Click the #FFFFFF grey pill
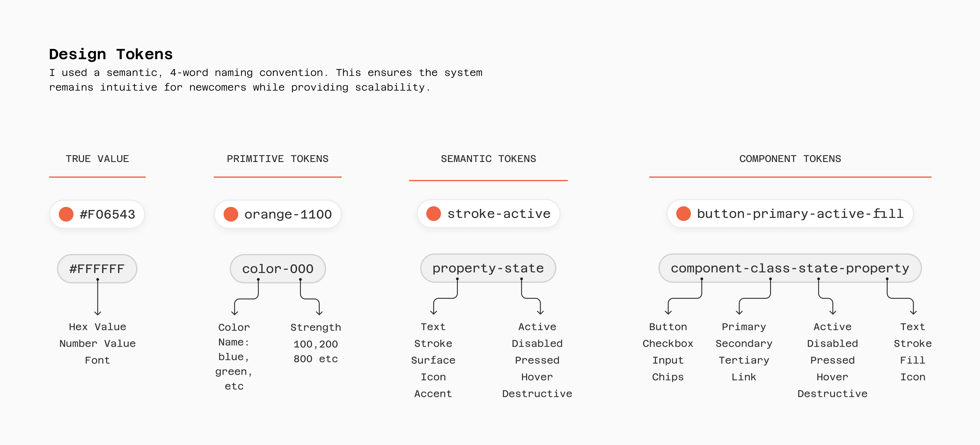Viewport: 980px width, 445px height. coord(97,269)
